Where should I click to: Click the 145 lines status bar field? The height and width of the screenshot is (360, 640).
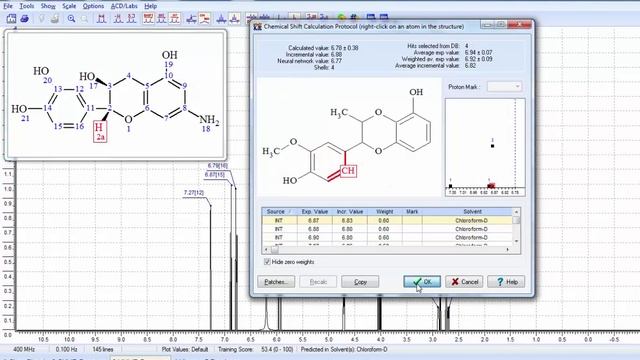[x=103, y=349]
